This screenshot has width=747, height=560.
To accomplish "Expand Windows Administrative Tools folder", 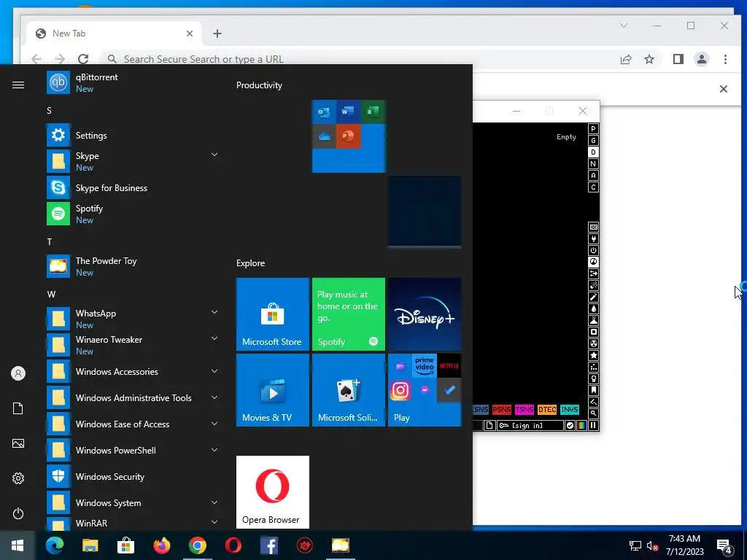I will (214, 397).
